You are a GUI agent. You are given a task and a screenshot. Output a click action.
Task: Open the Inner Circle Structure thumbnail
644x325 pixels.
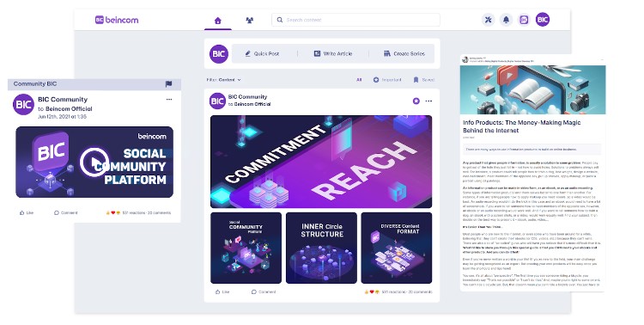pos(322,248)
